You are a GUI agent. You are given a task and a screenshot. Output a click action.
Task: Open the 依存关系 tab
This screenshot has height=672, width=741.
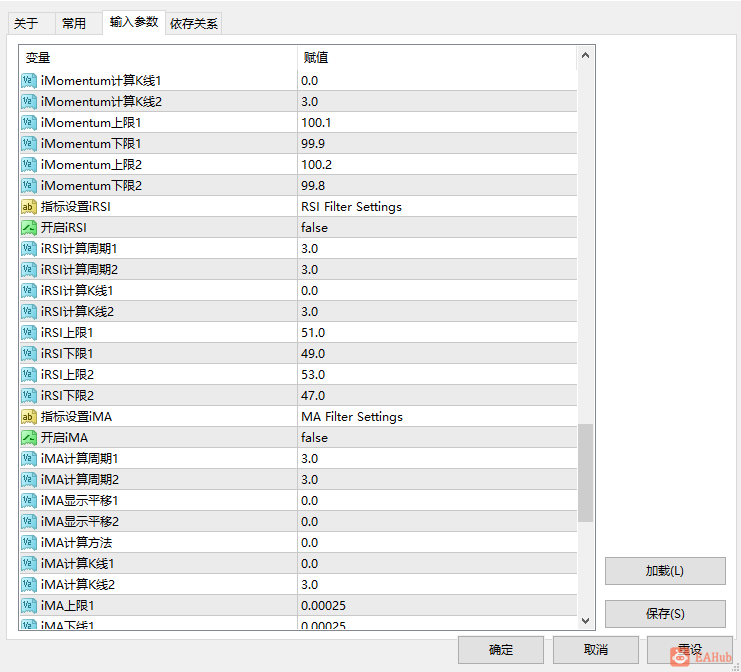[194, 24]
